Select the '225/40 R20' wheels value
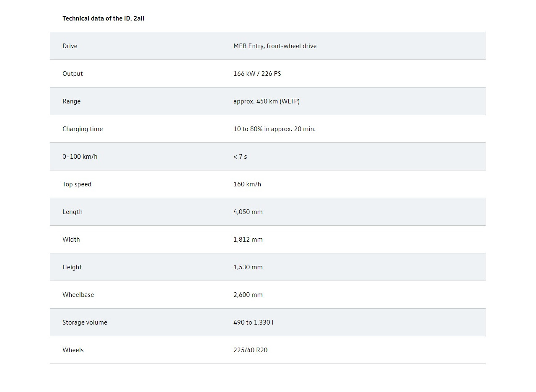 (251, 350)
